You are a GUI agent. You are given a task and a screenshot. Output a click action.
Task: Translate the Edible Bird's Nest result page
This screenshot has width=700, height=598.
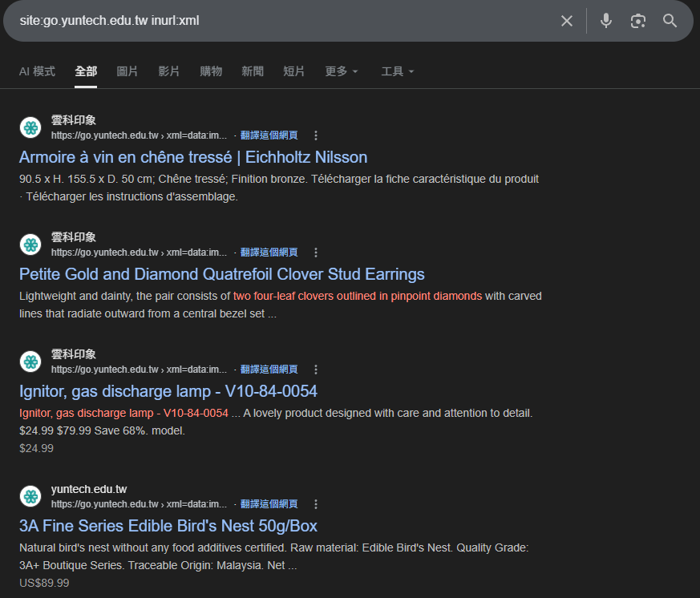pyautogui.click(x=269, y=504)
